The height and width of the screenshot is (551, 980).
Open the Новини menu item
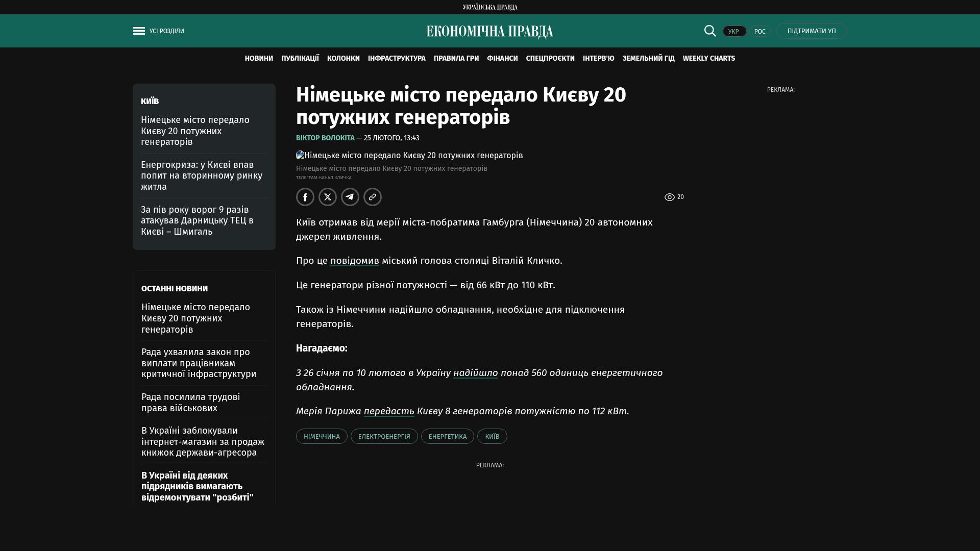pyautogui.click(x=259, y=59)
